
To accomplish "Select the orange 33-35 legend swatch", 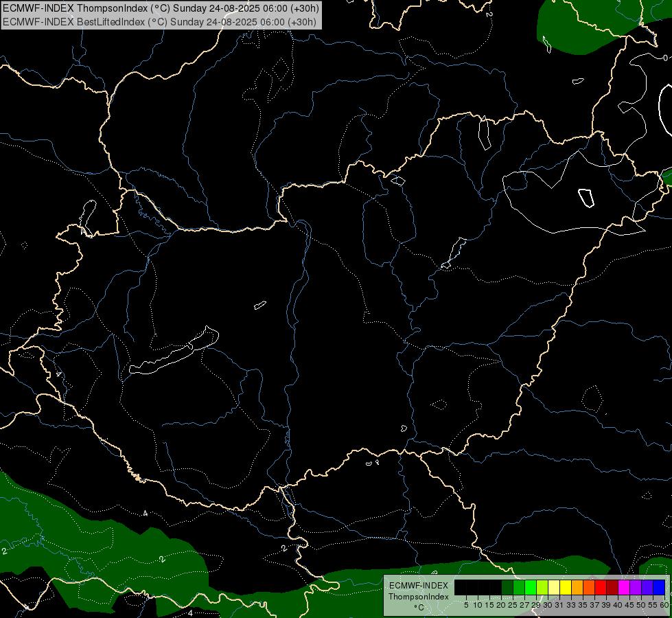I will [x=577, y=587].
